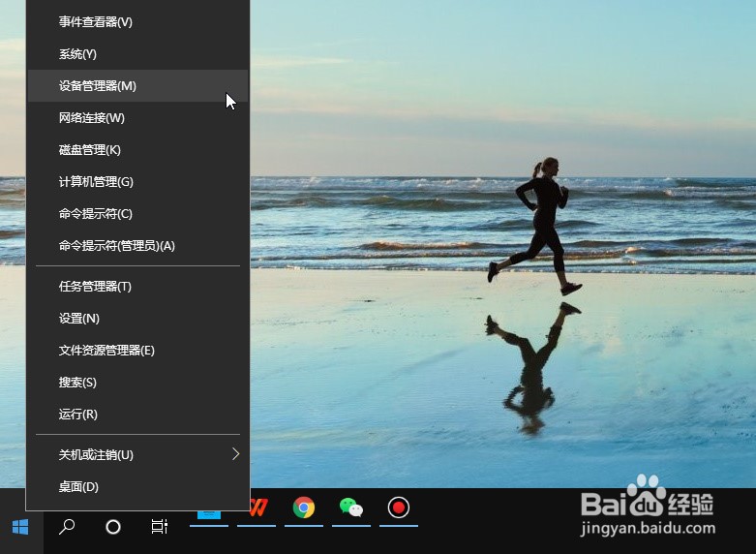Open taskbar search magnifier icon
The width and height of the screenshot is (756, 554).
(67, 527)
